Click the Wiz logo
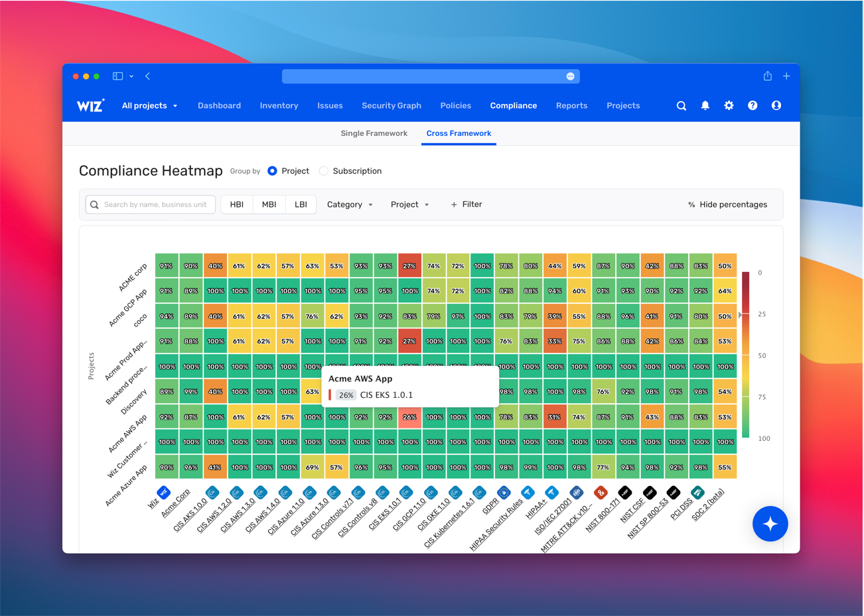This screenshot has height=616, width=864. click(90, 105)
